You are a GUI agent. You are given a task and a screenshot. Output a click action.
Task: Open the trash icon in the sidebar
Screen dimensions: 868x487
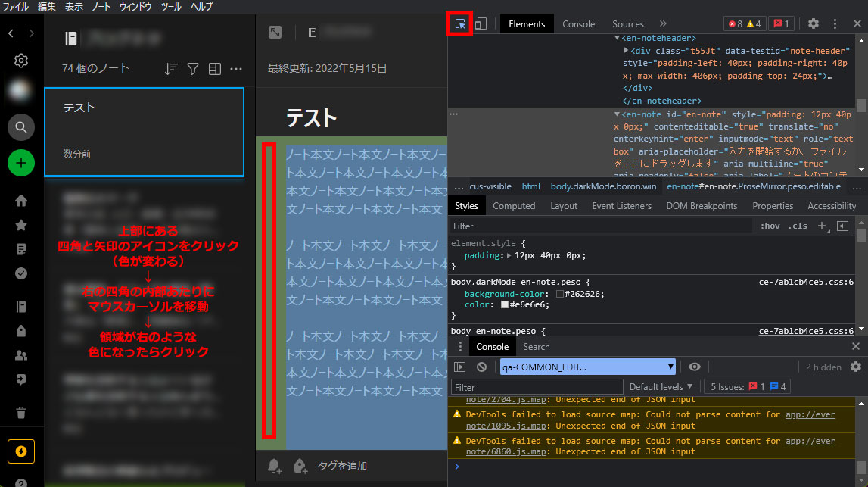pyautogui.click(x=20, y=411)
